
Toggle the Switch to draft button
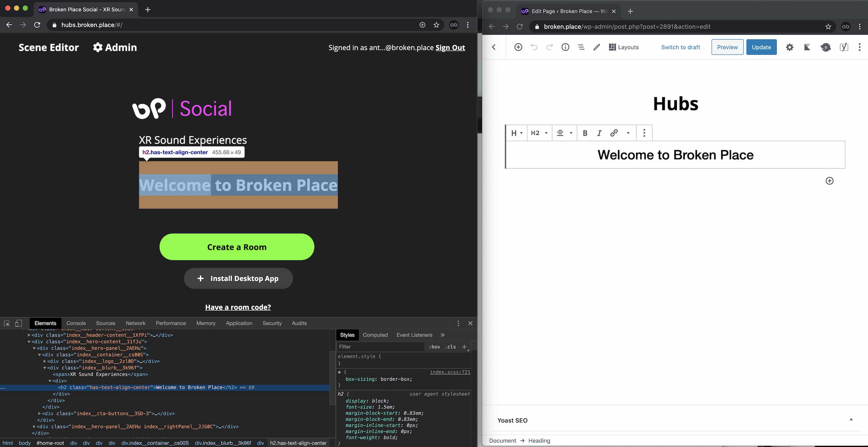(681, 47)
